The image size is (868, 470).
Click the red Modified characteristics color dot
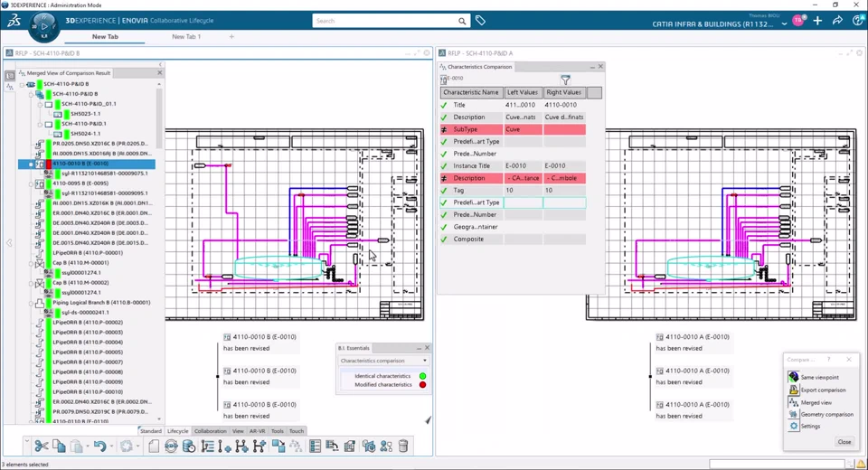coord(422,385)
